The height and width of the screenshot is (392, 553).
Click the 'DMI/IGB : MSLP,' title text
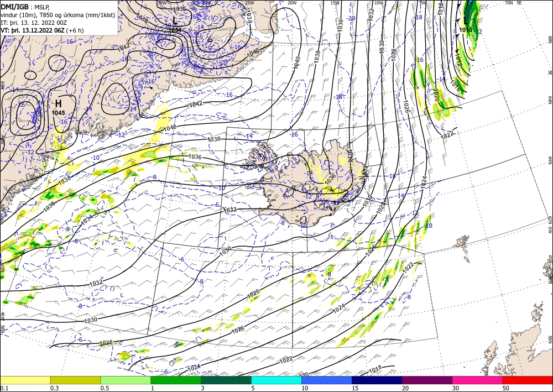(25, 6)
